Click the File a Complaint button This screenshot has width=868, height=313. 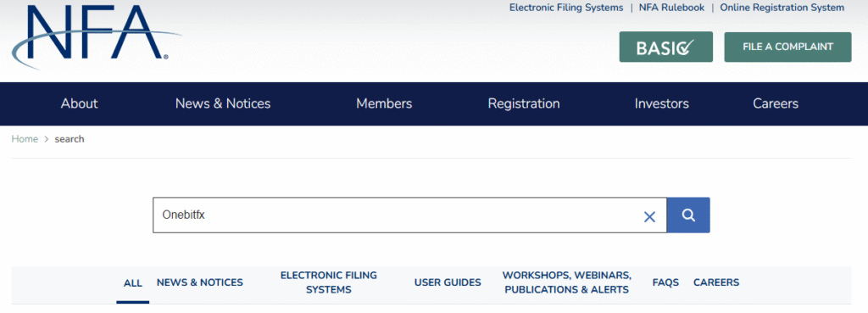[x=787, y=48]
